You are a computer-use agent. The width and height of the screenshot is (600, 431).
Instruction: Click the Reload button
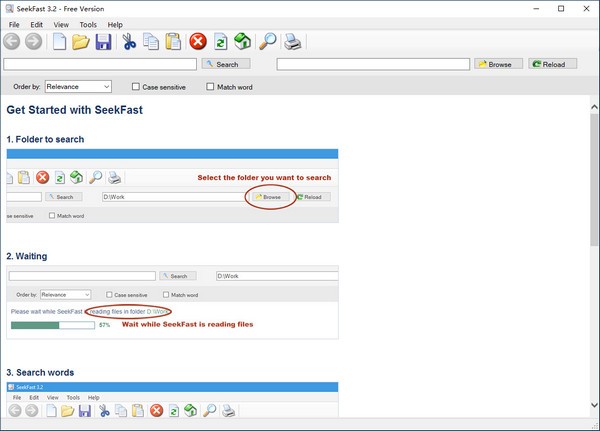(553, 64)
